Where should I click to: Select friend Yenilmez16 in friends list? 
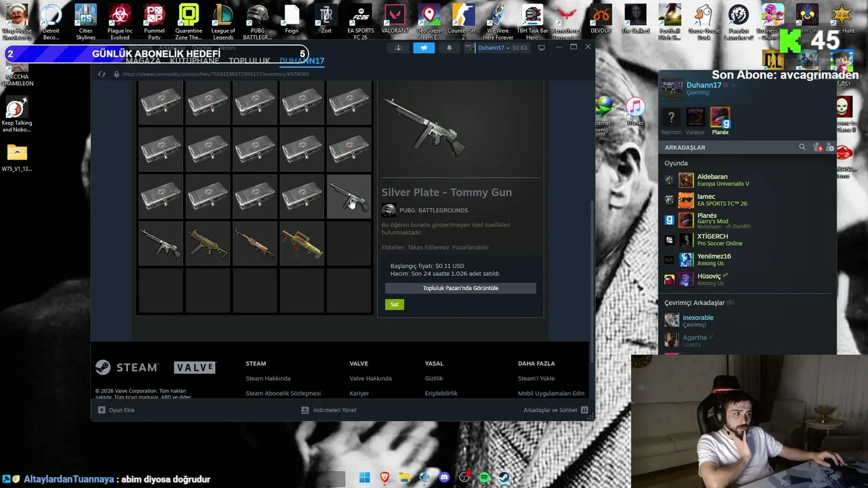(x=746, y=260)
